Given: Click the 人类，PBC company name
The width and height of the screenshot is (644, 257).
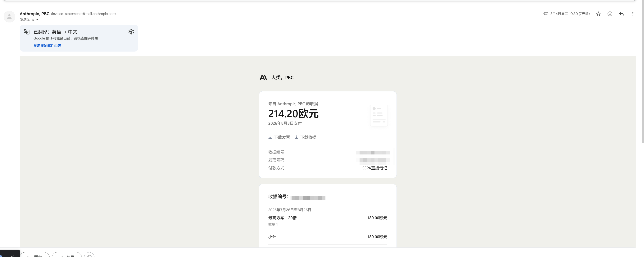Looking at the screenshot, I should click(x=283, y=78).
